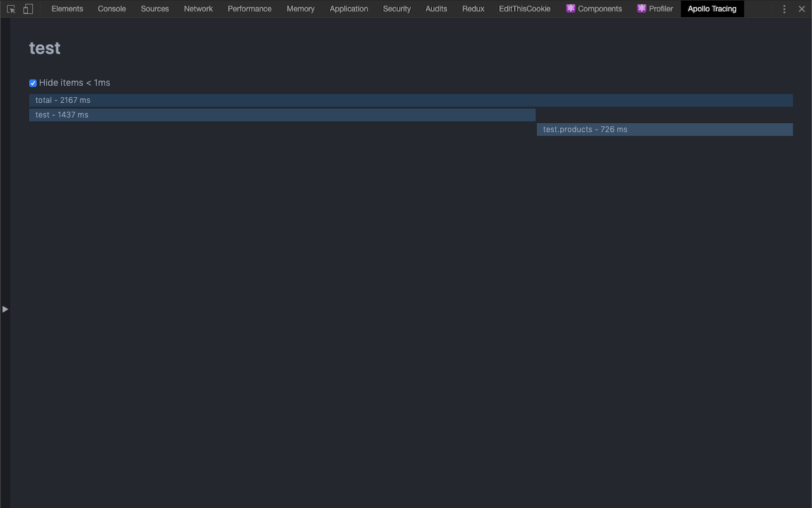This screenshot has width=812, height=508.
Task: Select the test - 1437 ms trace bar
Action: (x=282, y=115)
